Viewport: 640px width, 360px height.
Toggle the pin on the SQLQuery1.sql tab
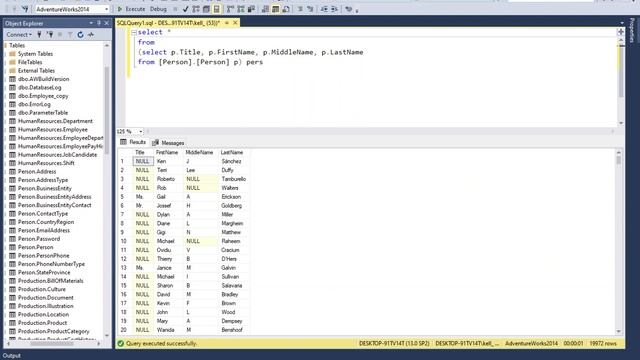pyautogui.click(x=227, y=23)
